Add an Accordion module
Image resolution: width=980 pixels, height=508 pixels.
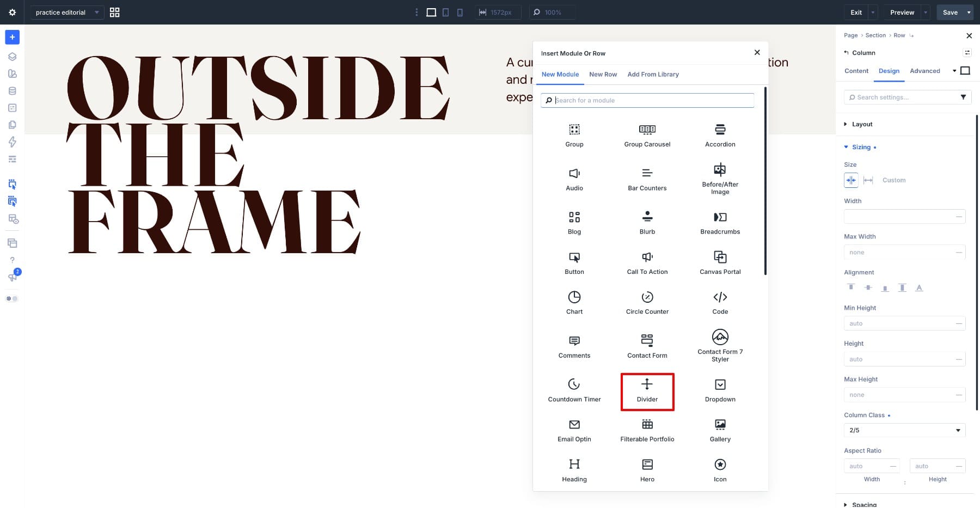[x=720, y=136]
